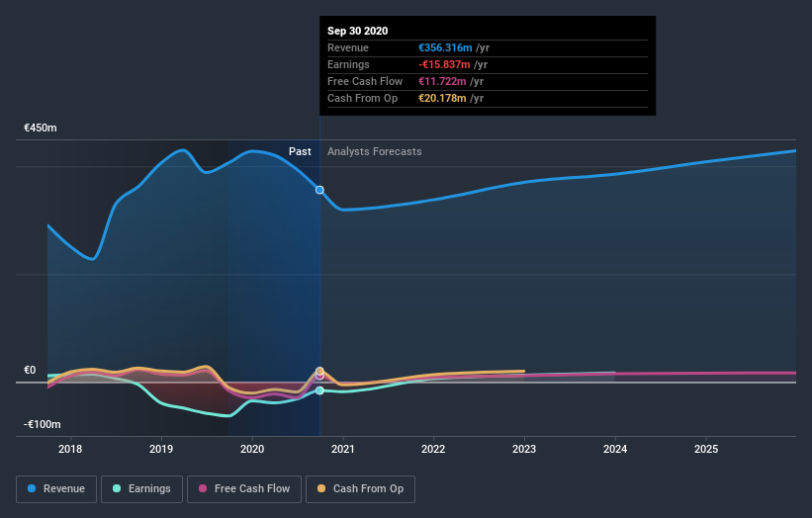This screenshot has height=518, width=812.
Task: Click the €11.722m free cash flow value
Action: [442, 81]
